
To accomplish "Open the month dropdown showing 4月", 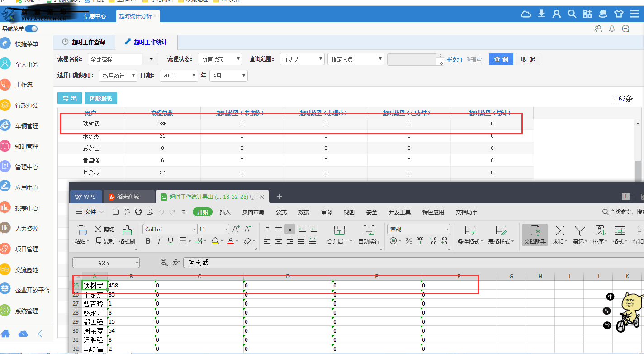I will [x=228, y=76].
